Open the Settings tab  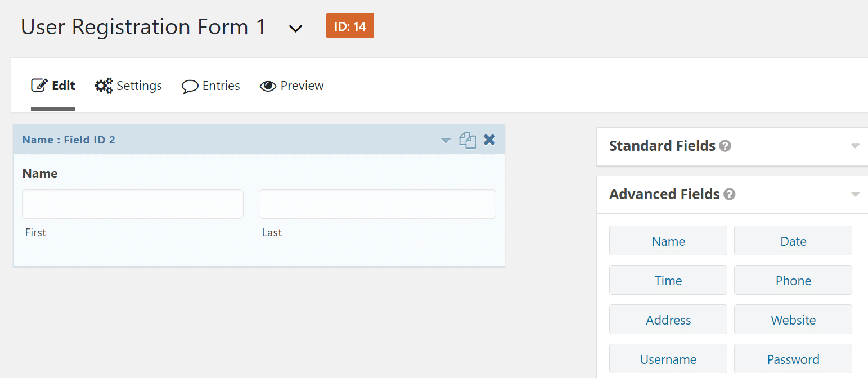point(129,86)
